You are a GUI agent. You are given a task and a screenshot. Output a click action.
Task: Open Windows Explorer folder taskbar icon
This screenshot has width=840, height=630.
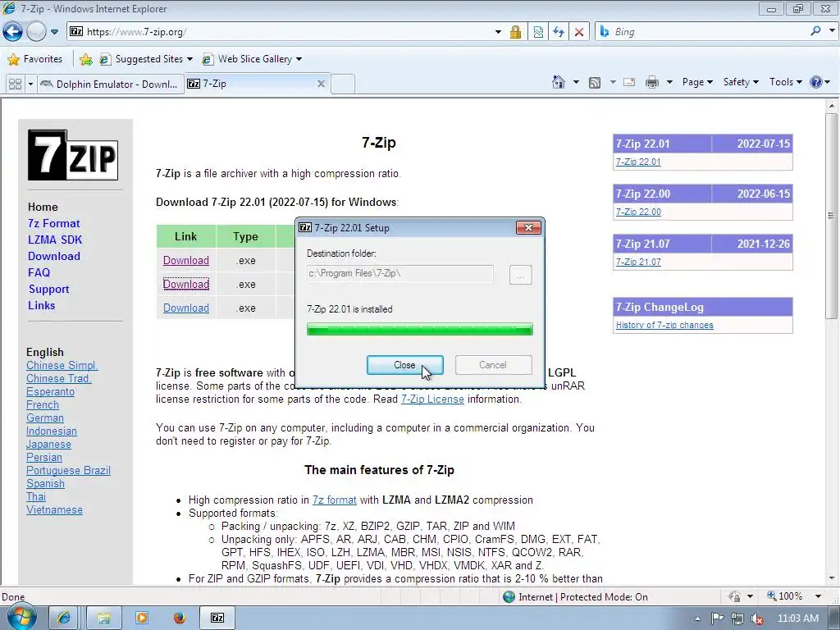[104, 618]
